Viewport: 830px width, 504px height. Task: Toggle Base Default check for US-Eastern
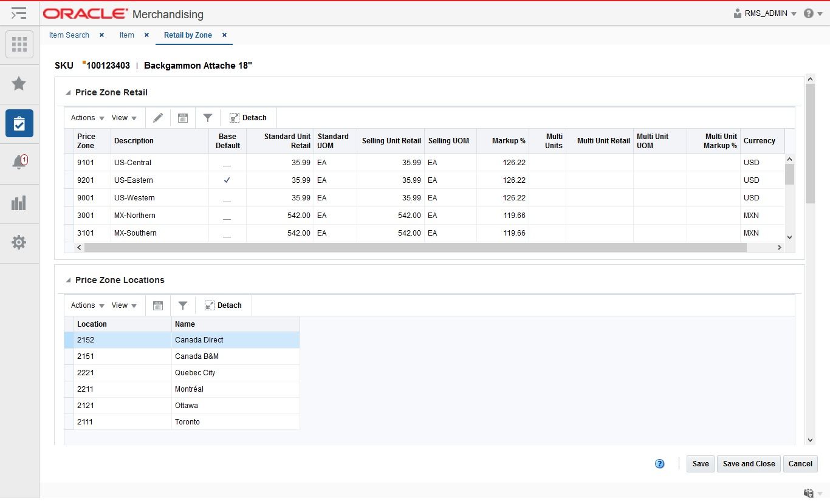point(227,180)
